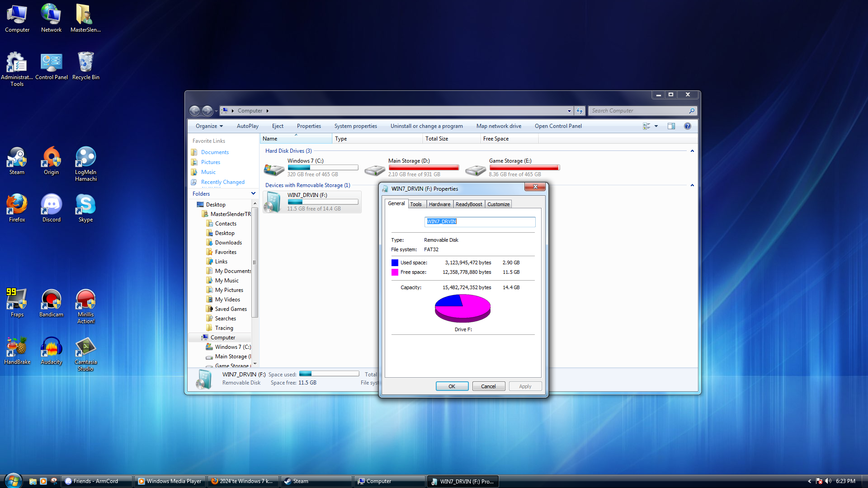This screenshot has width=868, height=488.
Task: Click the blue Used space color swatch
Action: pyautogui.click(x=395, y=263)
